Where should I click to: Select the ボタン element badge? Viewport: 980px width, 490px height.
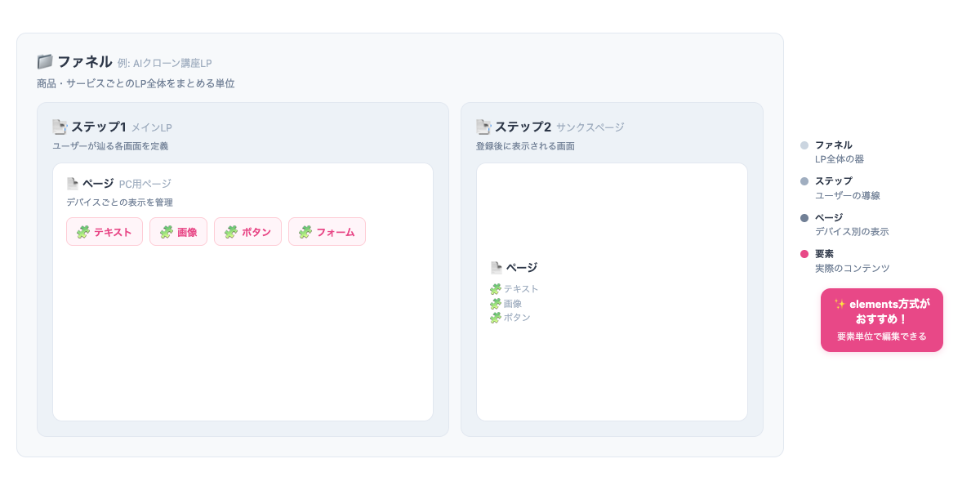point(247,231)
